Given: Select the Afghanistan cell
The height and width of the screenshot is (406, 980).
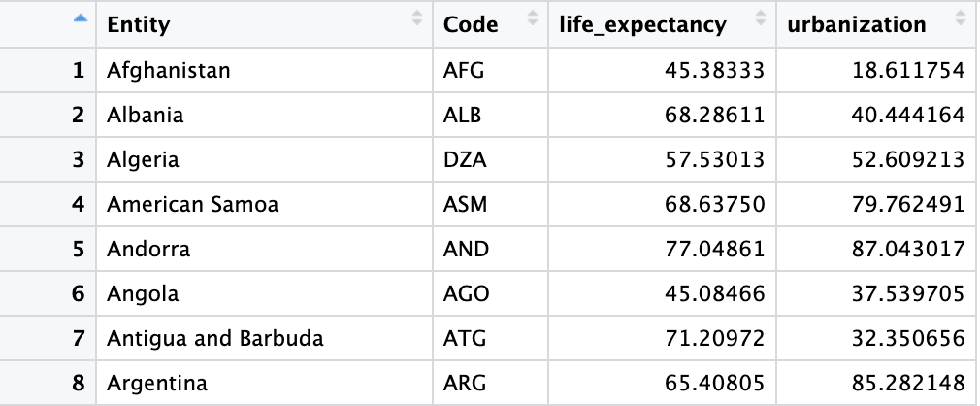Looking at the screenshot, I should pyautogui.click(x=169, y=71).
